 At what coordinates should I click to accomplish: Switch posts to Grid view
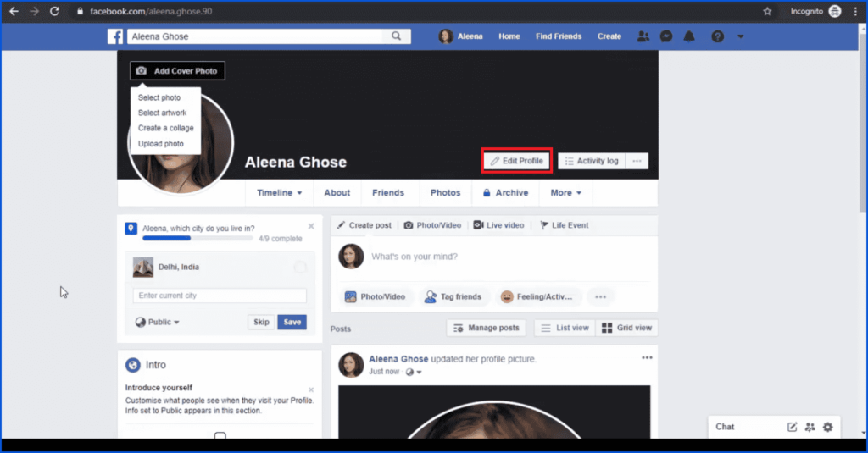pos(626,328)
